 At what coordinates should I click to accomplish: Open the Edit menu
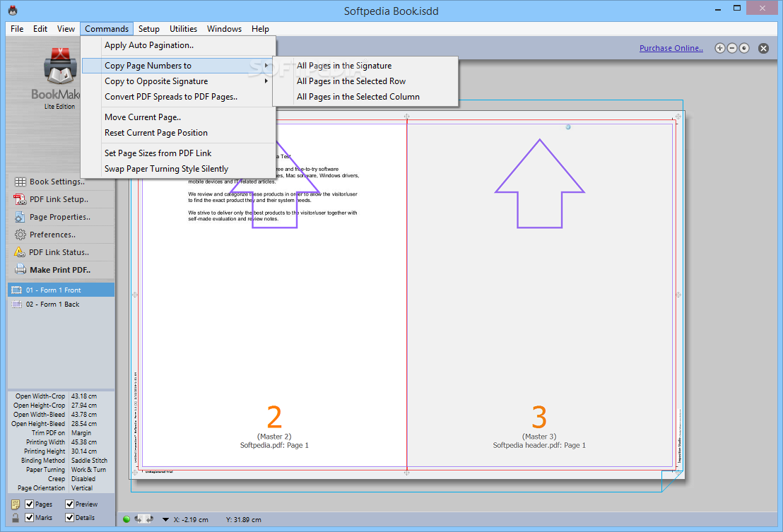[x=40, y=28]
